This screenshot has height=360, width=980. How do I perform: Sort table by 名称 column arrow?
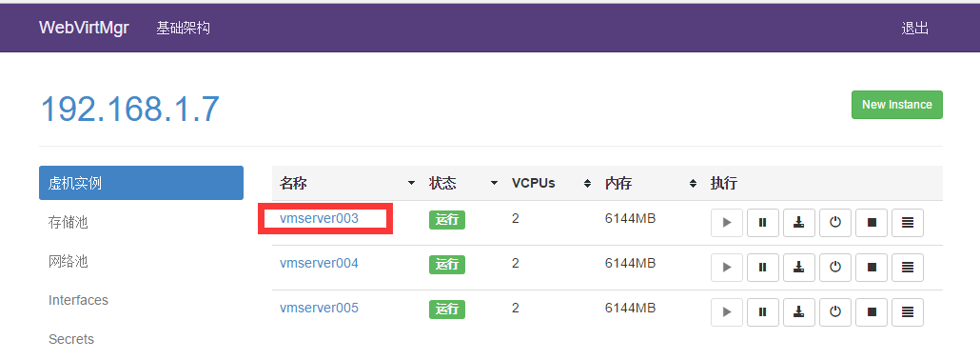pos(411,184)
